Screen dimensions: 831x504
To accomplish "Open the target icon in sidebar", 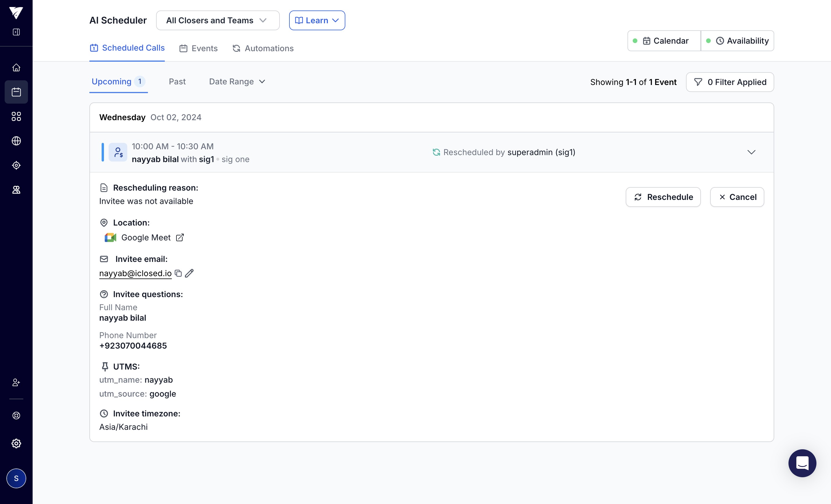I will coord(16,165).
